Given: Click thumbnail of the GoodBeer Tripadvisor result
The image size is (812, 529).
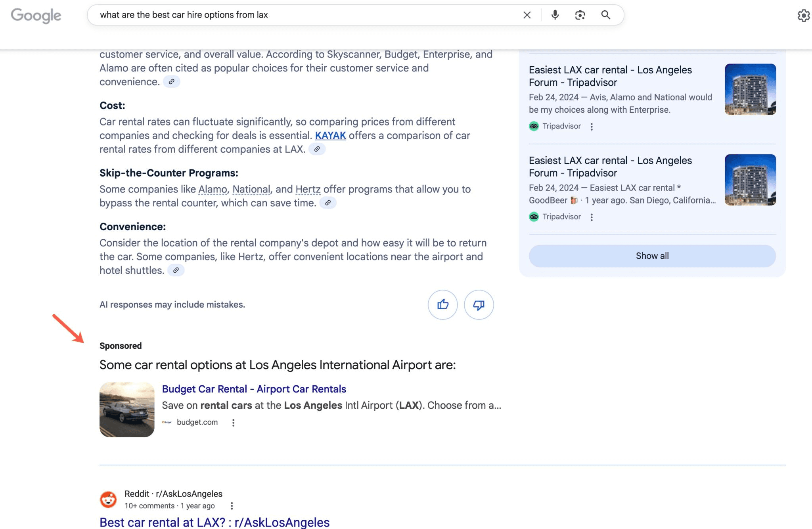Looking at the screenshot, I should click(x=750, y=180).
